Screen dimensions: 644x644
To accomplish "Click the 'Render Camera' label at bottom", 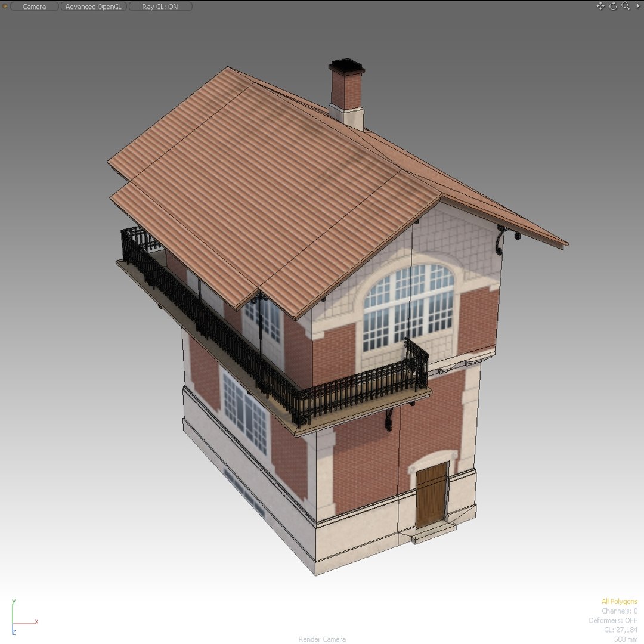I will click(322, 639).
